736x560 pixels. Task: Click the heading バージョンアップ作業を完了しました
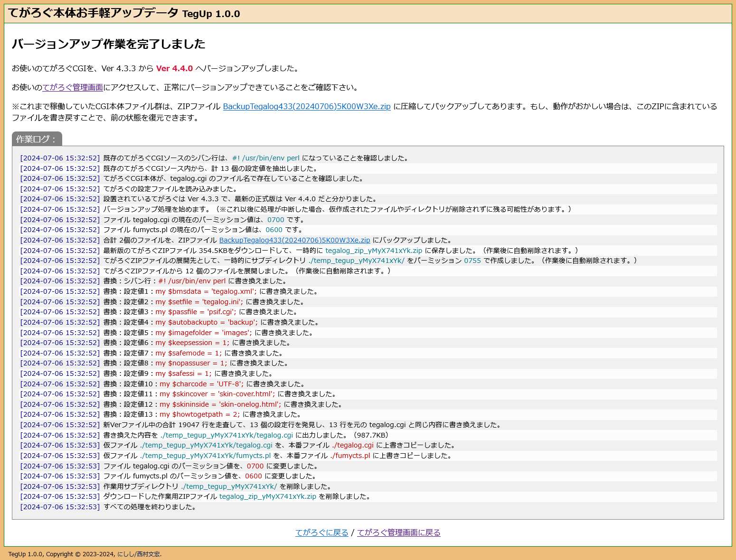109,44
